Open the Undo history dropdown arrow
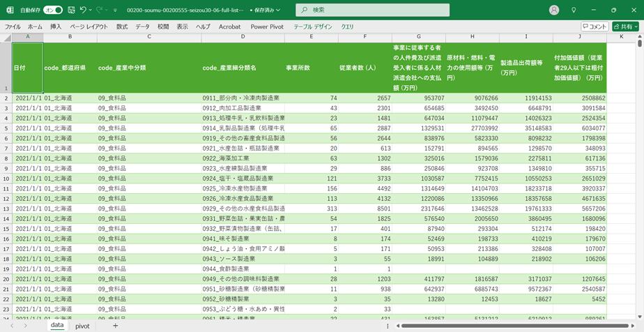644x332 pixels. click(x=91, y=10)
